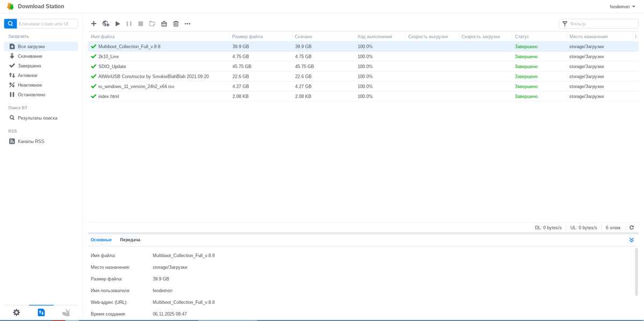Switch to the eMule donkey icon tab
Viewport: 644px width, 321px height.
click(66, 312)
